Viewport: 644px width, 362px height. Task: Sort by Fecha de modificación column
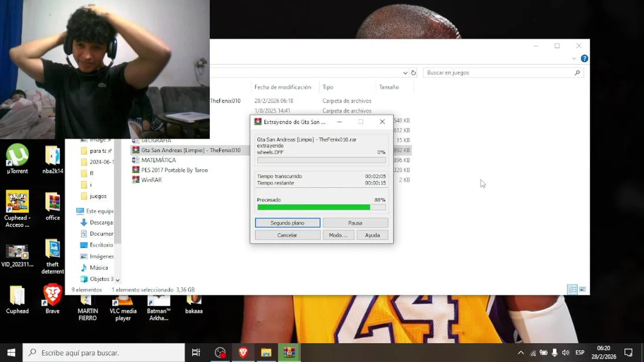click(283, 87)
